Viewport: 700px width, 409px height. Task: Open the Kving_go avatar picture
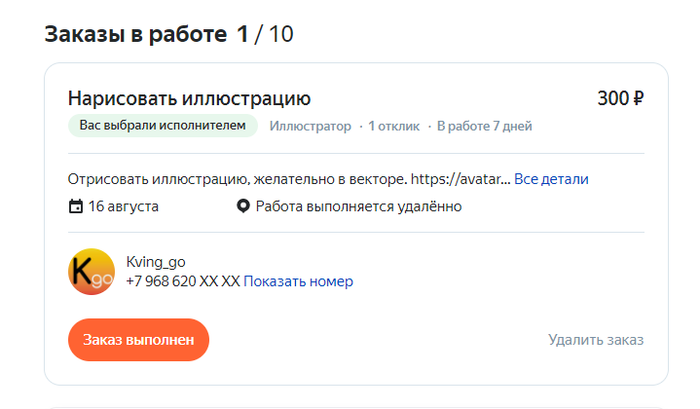coord(91,271)
